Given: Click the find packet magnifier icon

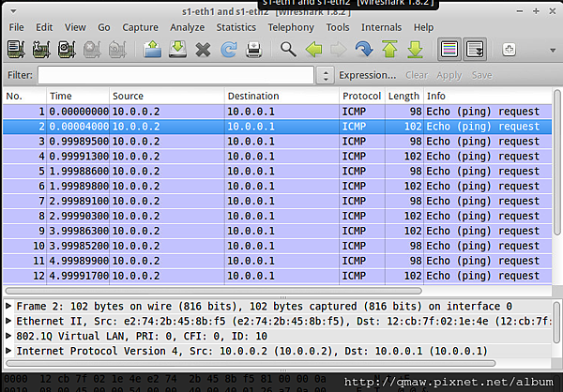Looking at the screenshot, I should tap(288, 50).
